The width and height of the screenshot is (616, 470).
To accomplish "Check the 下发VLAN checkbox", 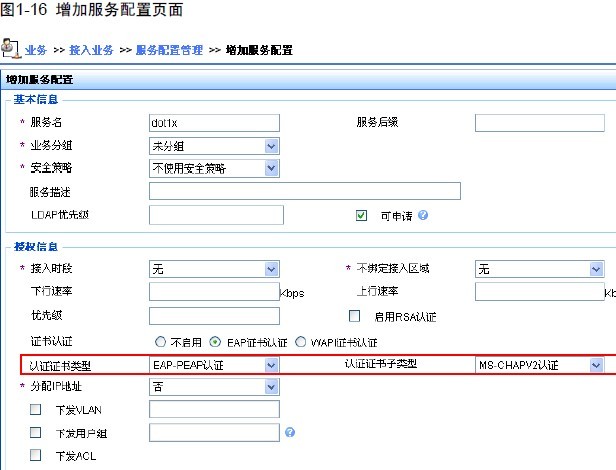I will pos(36,409).
